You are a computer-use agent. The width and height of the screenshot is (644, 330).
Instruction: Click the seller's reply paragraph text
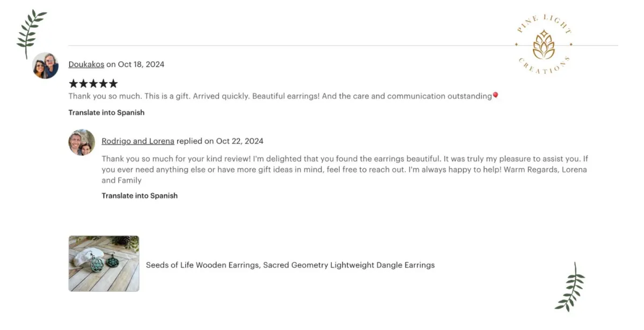(x=345, y=170)
